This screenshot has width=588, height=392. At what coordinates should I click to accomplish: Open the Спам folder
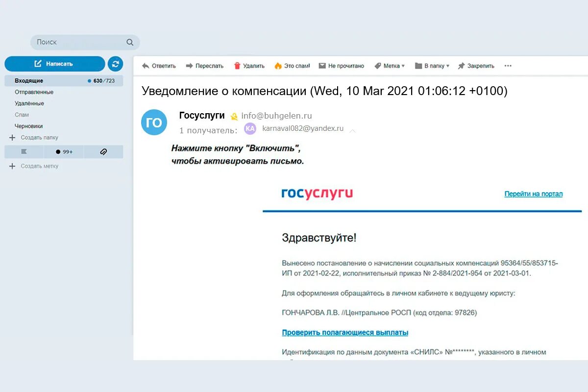(x=22, y=115)
